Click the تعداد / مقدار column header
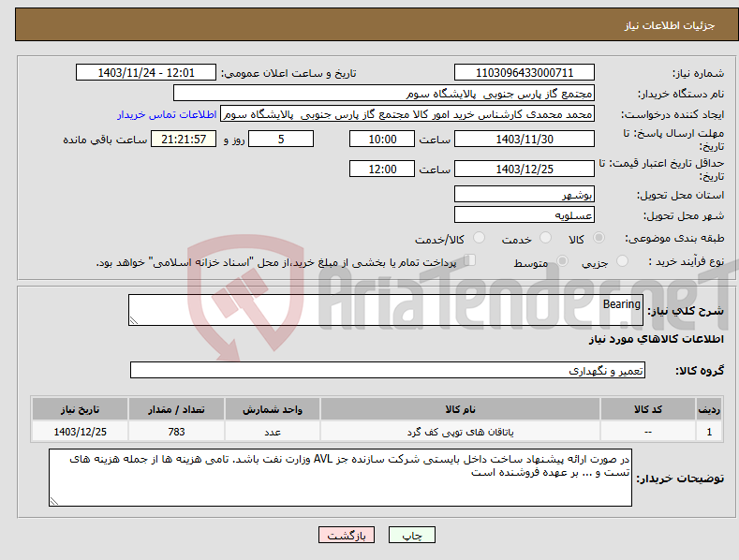The image size is (739, 560). 176,409
